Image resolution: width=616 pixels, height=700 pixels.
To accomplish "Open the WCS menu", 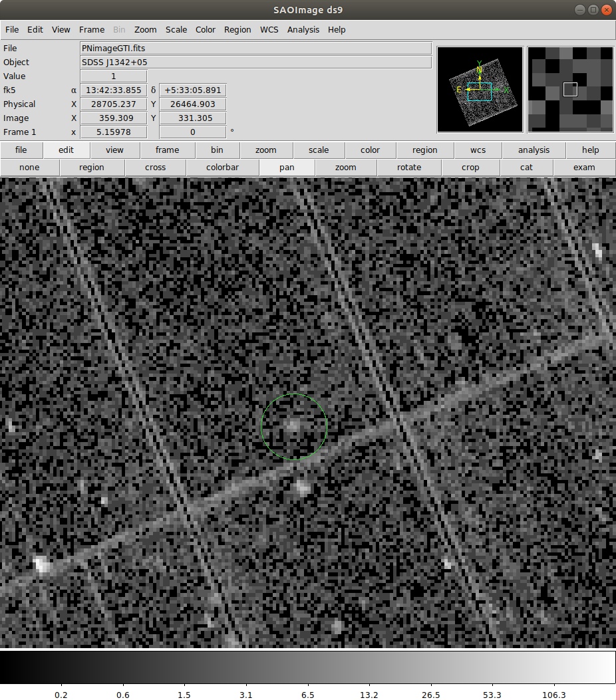I will pyautogui.click(x=269, y=30).
